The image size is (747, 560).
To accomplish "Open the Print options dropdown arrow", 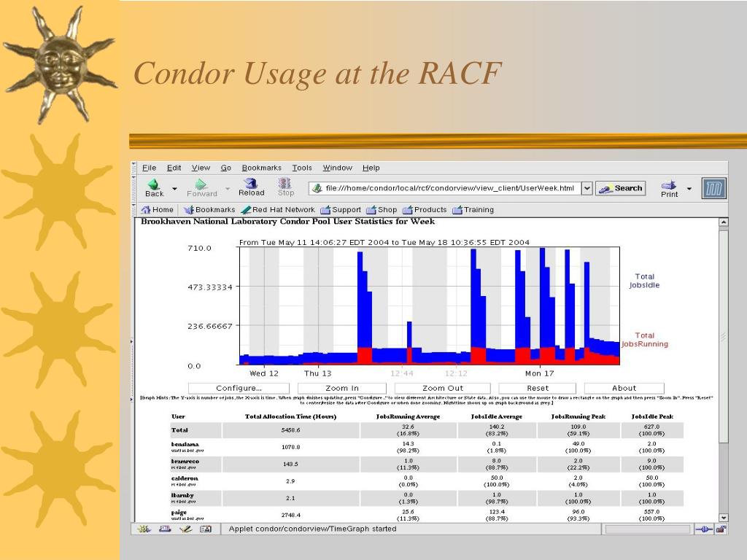I will tap(689, 189).
